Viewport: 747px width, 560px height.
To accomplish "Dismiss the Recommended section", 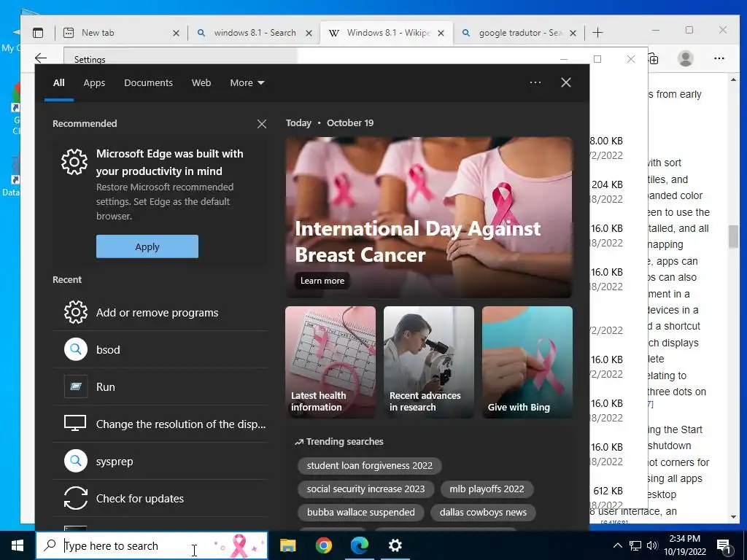I will 262,124.
